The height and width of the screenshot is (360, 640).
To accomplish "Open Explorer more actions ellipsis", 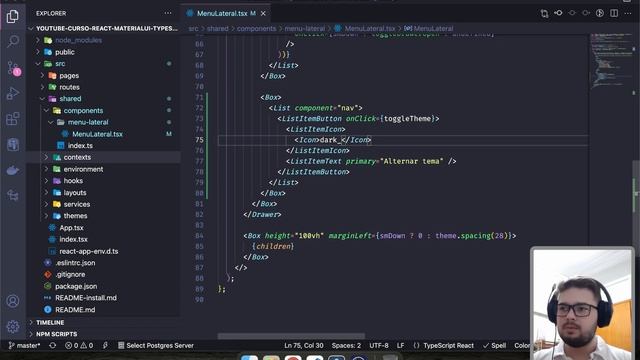I will 168,13.
